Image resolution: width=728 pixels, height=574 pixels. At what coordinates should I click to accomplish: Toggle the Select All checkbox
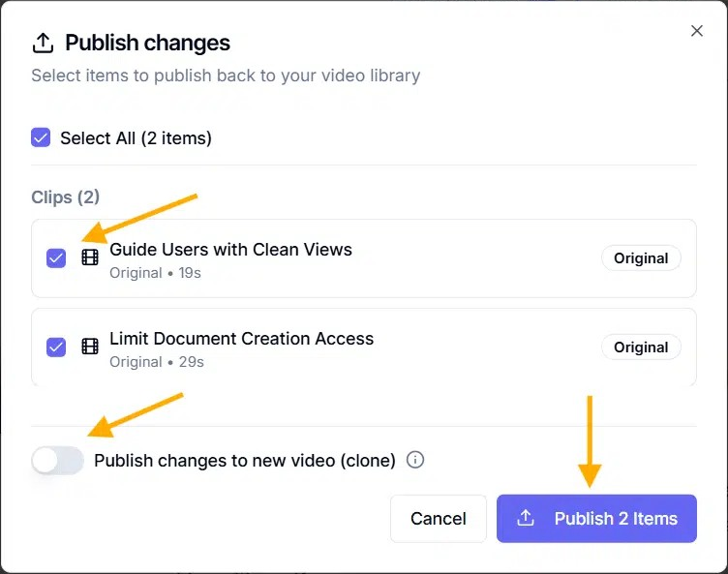(41, 137)
